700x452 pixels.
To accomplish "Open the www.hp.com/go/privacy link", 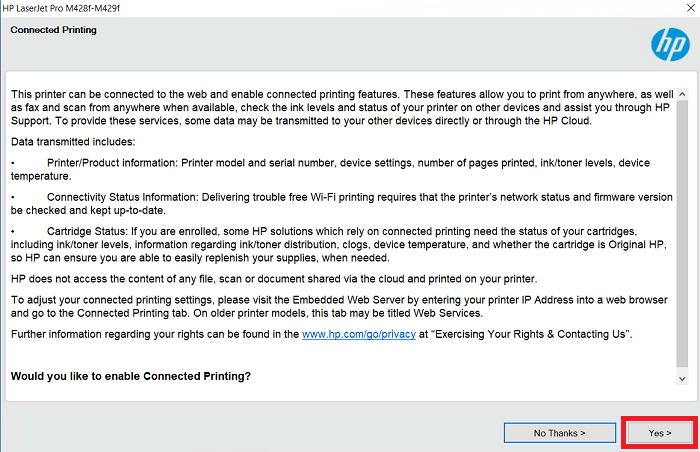I will 358,334.
